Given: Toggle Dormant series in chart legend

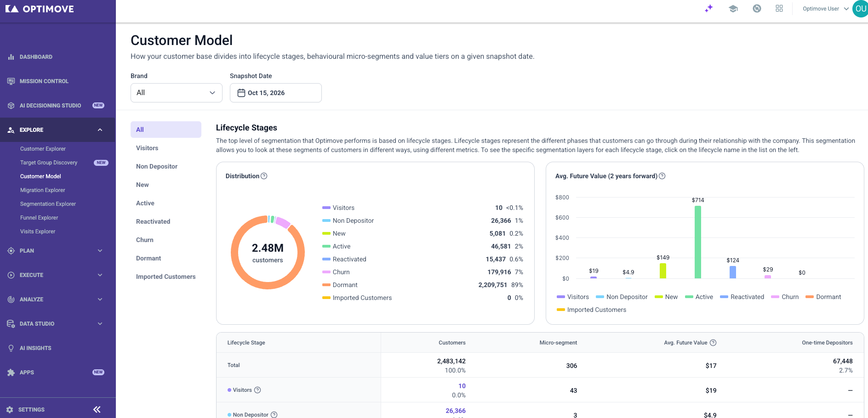Looking at the screenshot, I should pos(823,297).
